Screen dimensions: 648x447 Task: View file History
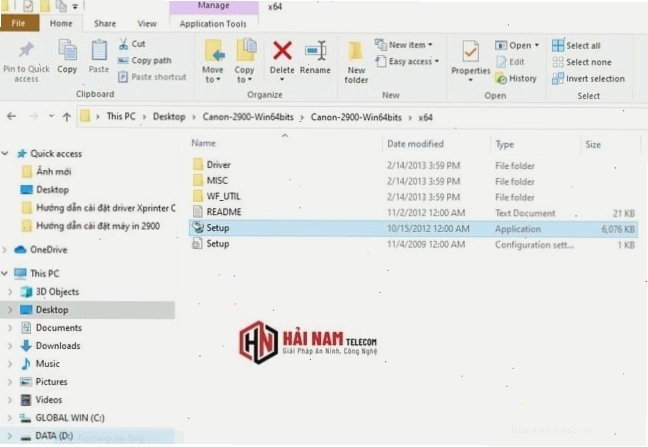(x=516, y=78)
